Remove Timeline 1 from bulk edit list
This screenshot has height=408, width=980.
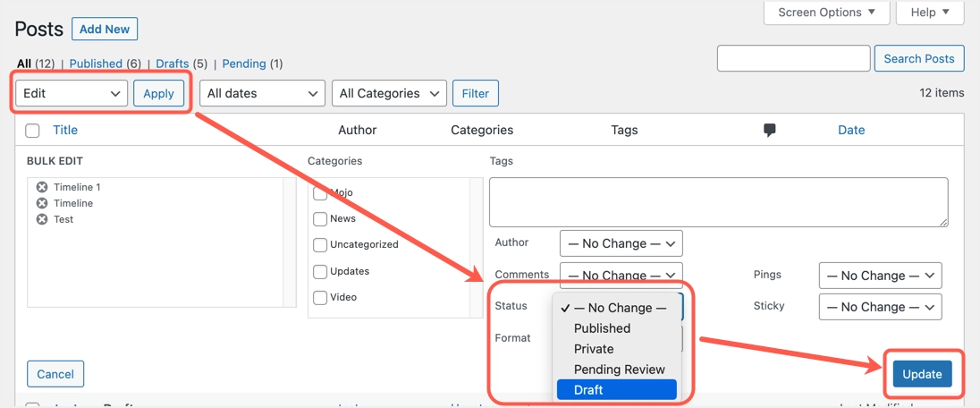click(42, 187)
